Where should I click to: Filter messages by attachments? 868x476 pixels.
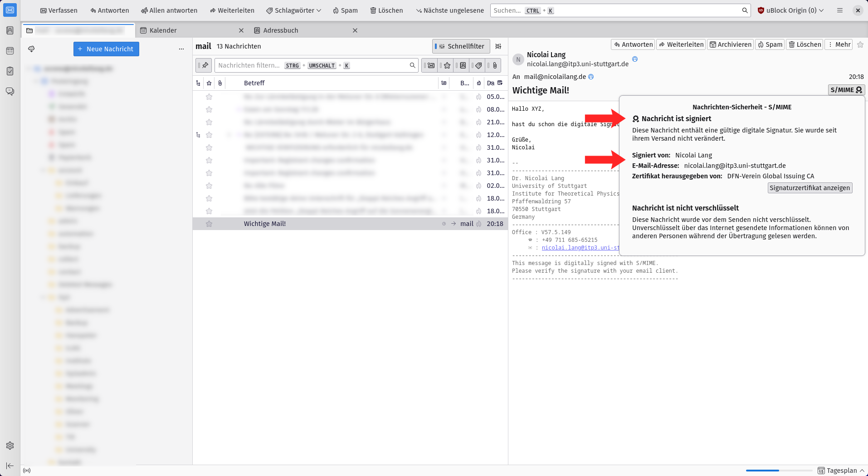[x=494, y=65]
